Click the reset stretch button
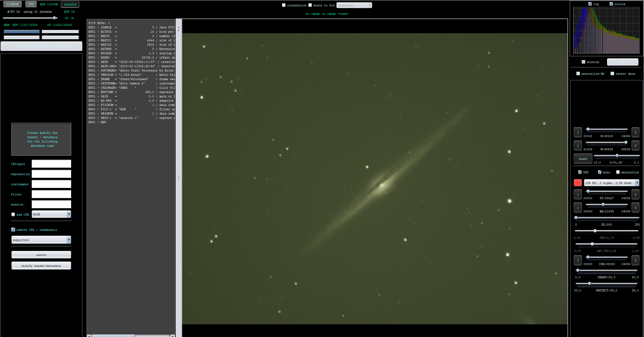Image resolution: width=644 pixels, height=337 pixels. tap(583, 159)
